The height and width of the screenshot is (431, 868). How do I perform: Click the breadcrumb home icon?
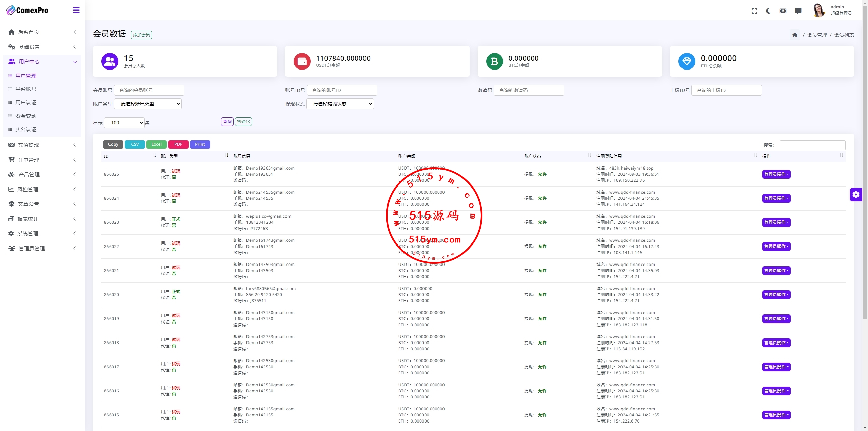pyautogui.click(x=795, y=35)
